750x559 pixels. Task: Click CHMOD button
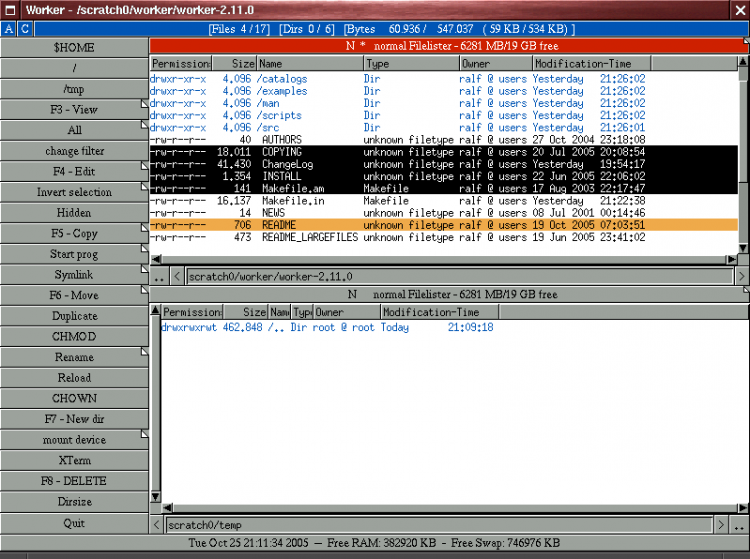(x=74, y=337)
